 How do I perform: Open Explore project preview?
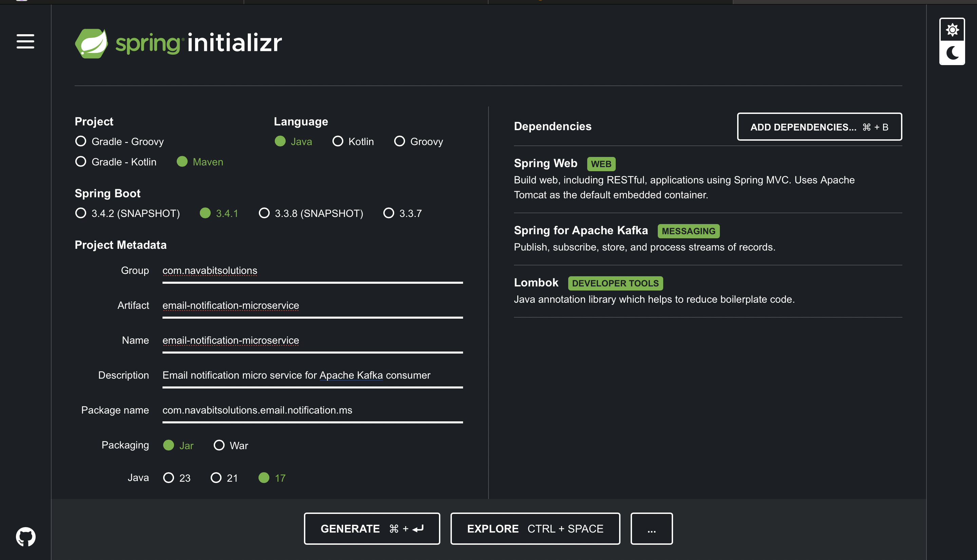pyautogui.click(x=535, y=528)
